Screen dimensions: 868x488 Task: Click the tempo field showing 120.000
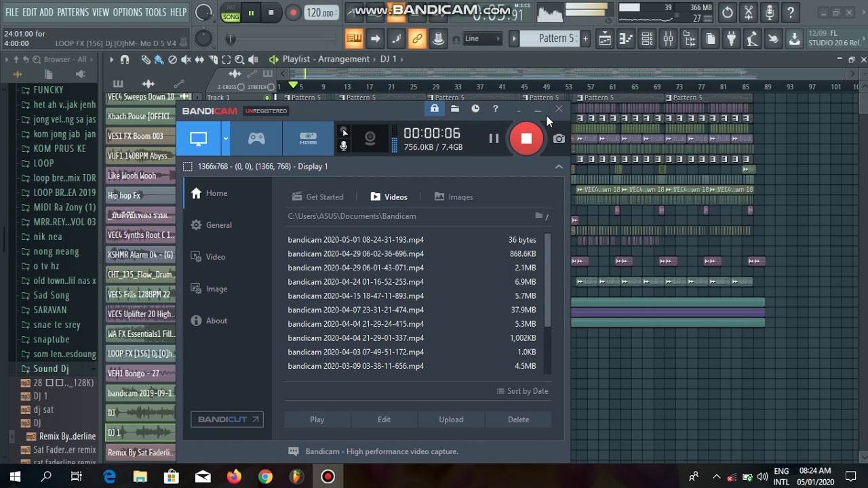tap(321, 13)
